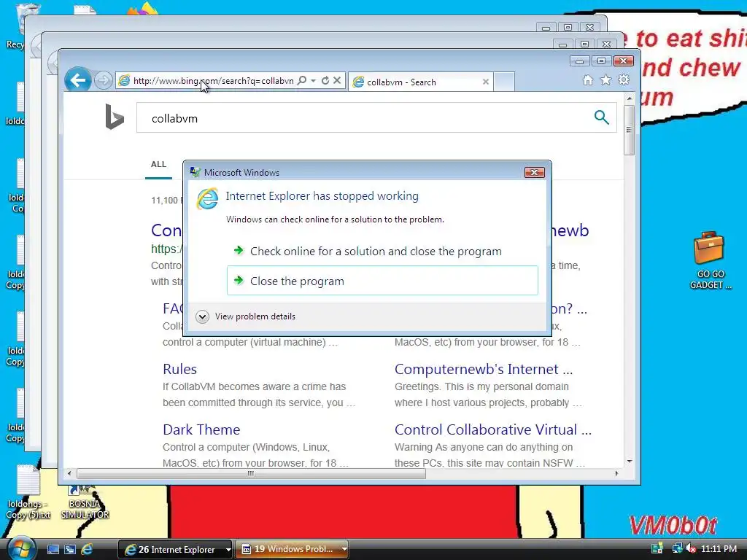Click the search magnifier in address bar
747x560 pixels.
click(302, 80)
